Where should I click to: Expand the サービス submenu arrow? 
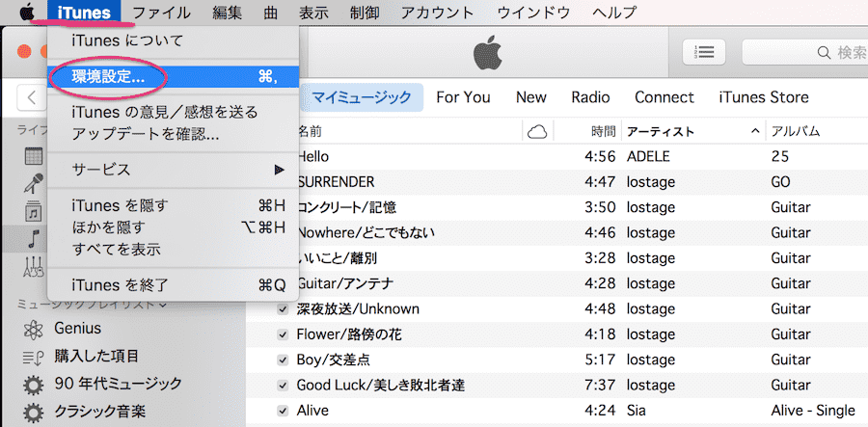coord(280,170)
